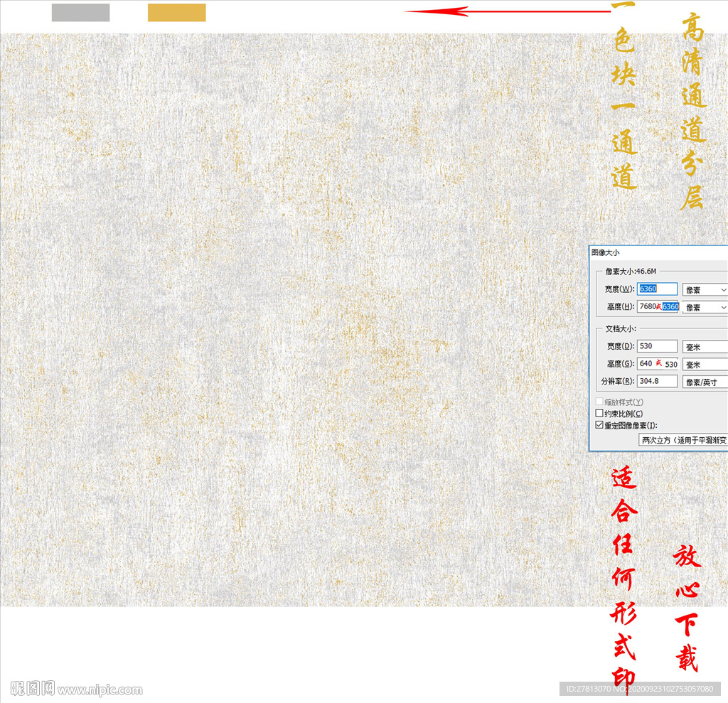The height and width of the screenshot is (703, 728).
Task: Open the 像素/英寸 resolution unit dropdown
Action: 705,382
